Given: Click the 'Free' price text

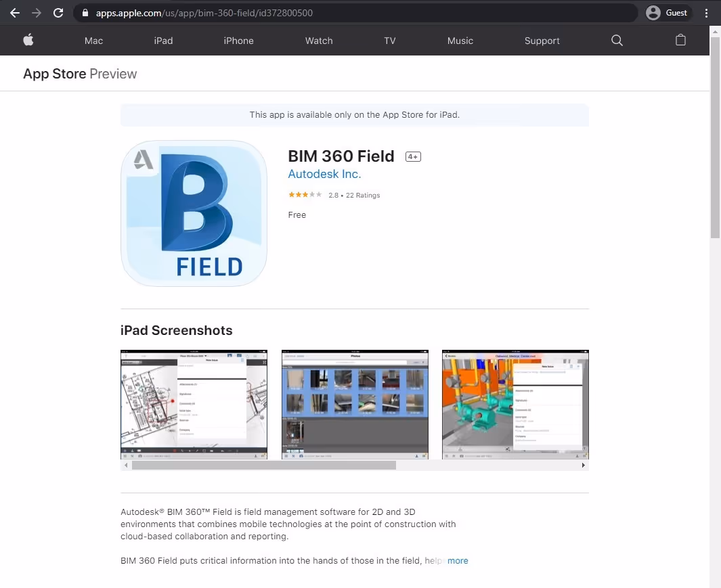Looking at the screenshot, I should click(x=297, y=214).
